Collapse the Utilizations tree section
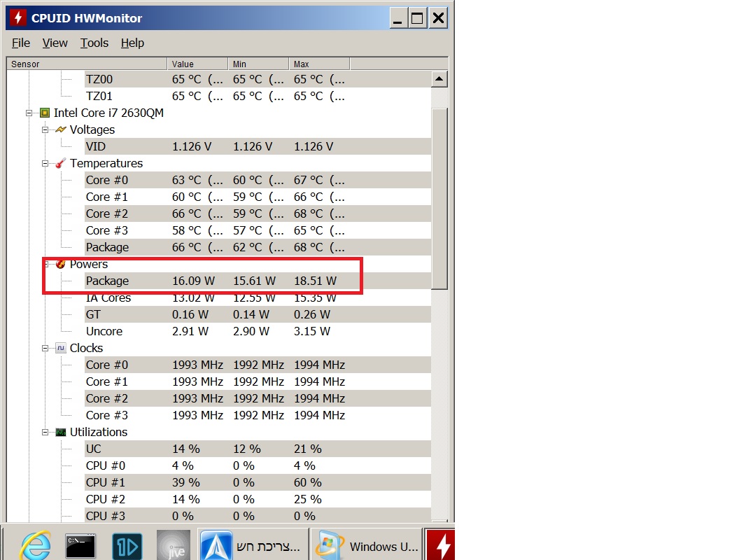 [x=45, y=432]
